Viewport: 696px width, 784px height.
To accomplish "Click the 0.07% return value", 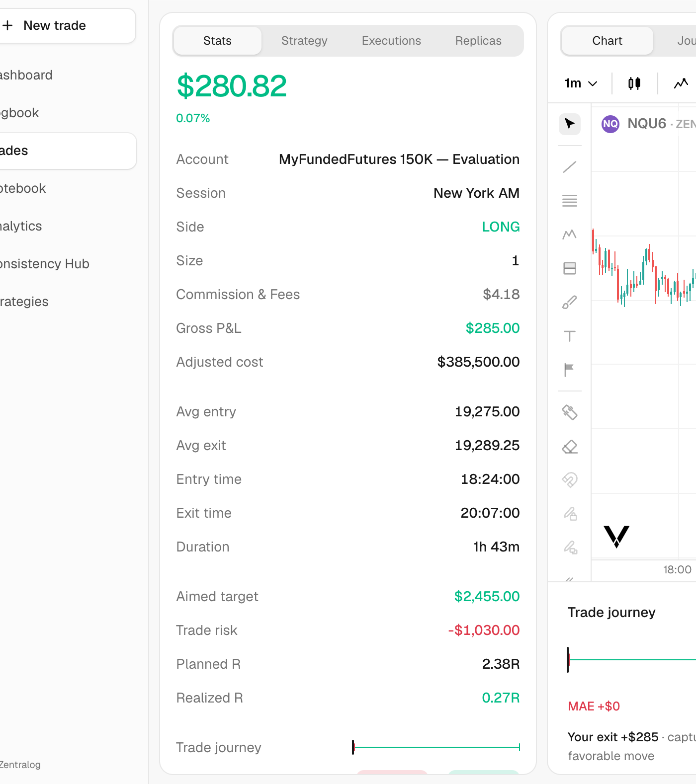I will [193, 118].
